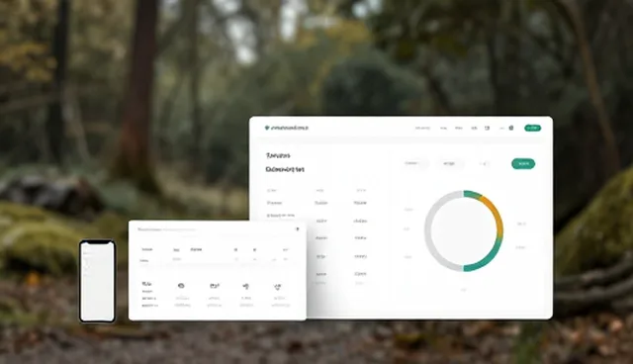Click the green logo icon in dashboard header
The width and height of the screenshot is (633, 364).
267,128
